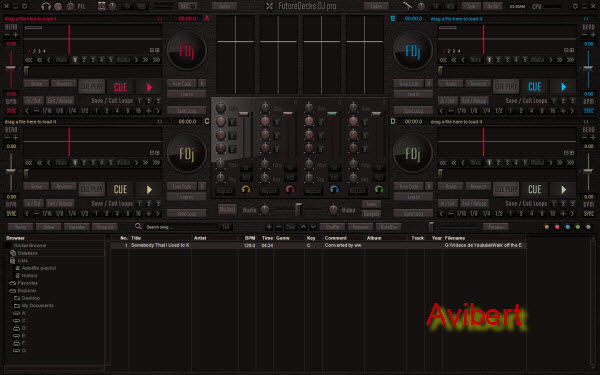The width and height of the screenshot is (600, 375).
Task: Sort the track list by BPM column
Action: click(x=250, y=238)
